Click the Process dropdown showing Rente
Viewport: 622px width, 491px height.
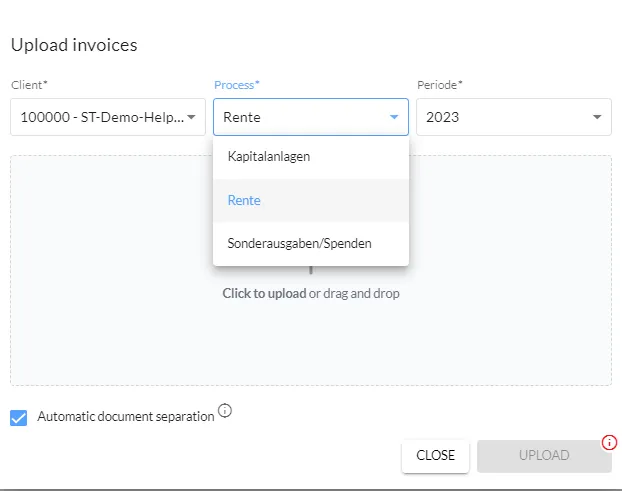pos(311,117)
